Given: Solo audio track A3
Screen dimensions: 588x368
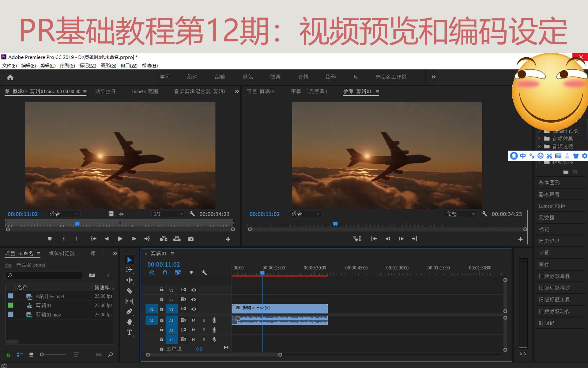Looking at the screenshot, I should [x=204, y=339].
